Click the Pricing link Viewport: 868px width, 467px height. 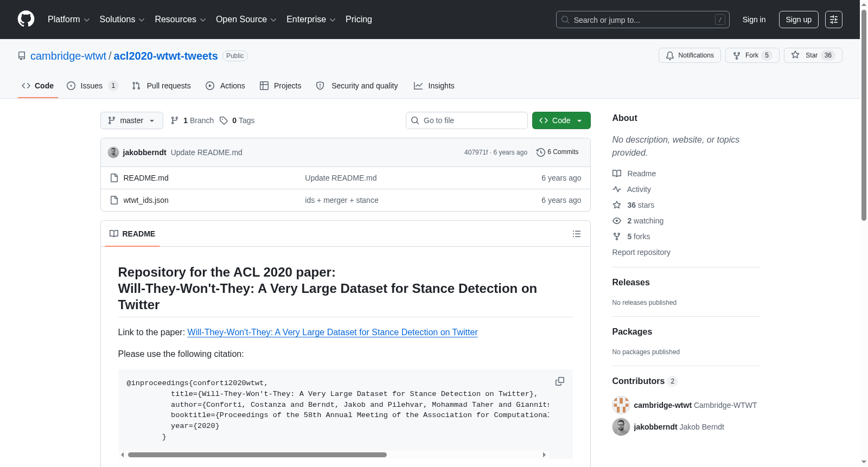359,20
